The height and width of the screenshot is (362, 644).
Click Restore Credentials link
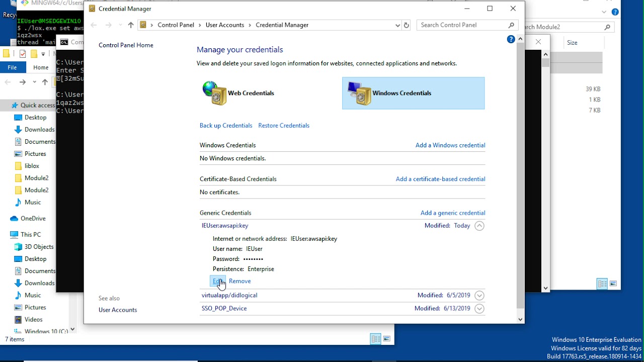pos(284,126)
